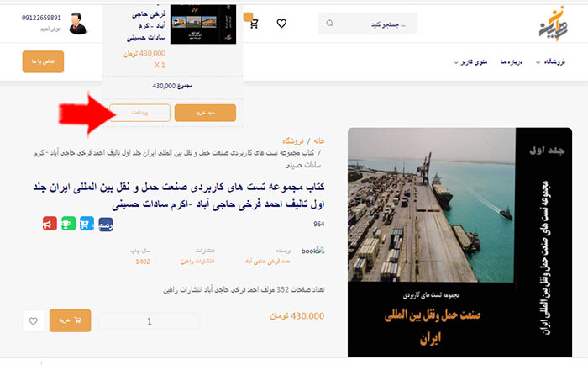Click the orange خرید buy button

click(x=70, y=320)
